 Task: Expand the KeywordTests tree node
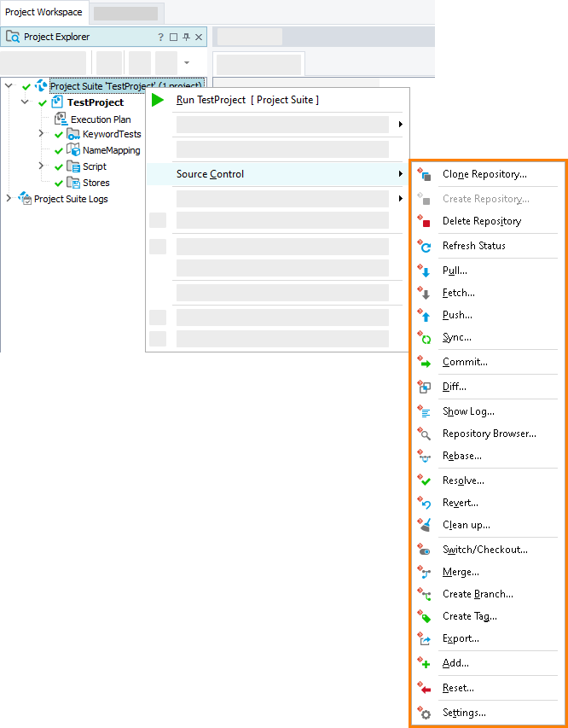(x=41, y=133)
